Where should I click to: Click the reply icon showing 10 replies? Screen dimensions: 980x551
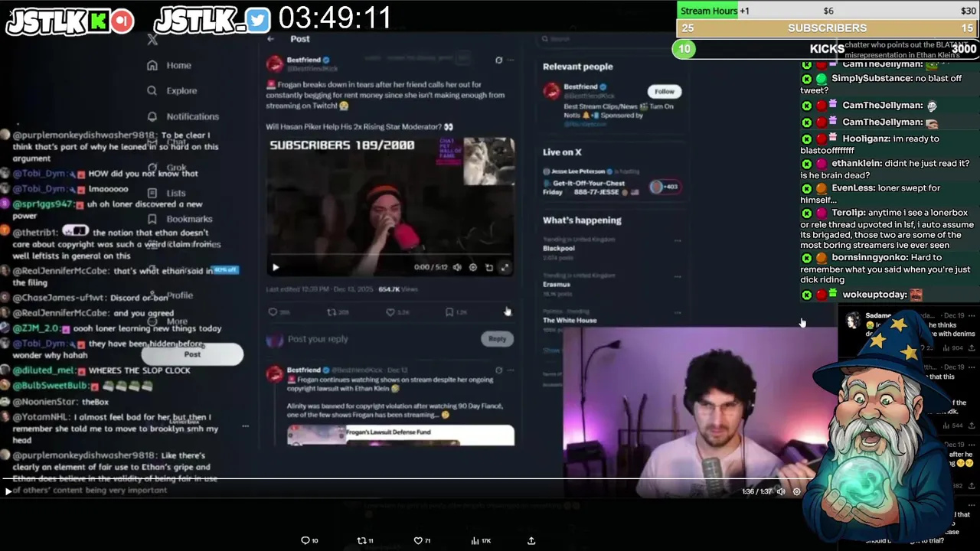coord(305,540)
